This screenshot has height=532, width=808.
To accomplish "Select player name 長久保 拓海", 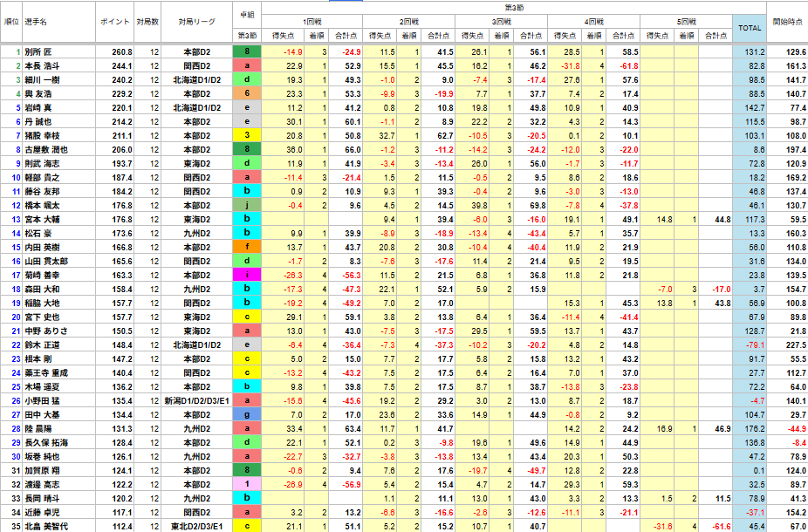I will point(46,442).
